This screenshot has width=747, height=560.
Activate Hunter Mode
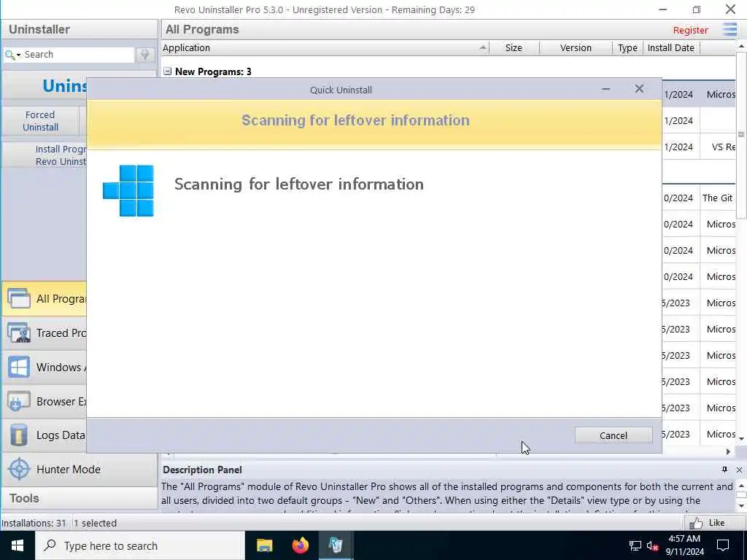[x=79, y=469]
